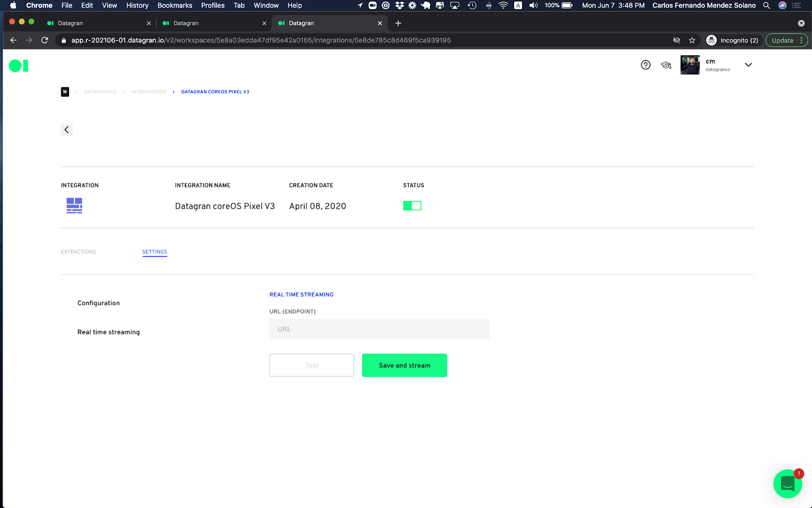Click the Incognito (2) indicator
Image resolution: width=812 pixels, height=508 pixels.
[x=732, y=40]
